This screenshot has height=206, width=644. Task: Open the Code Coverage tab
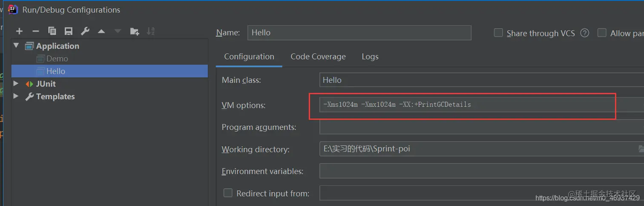click(x=318, y=57)
